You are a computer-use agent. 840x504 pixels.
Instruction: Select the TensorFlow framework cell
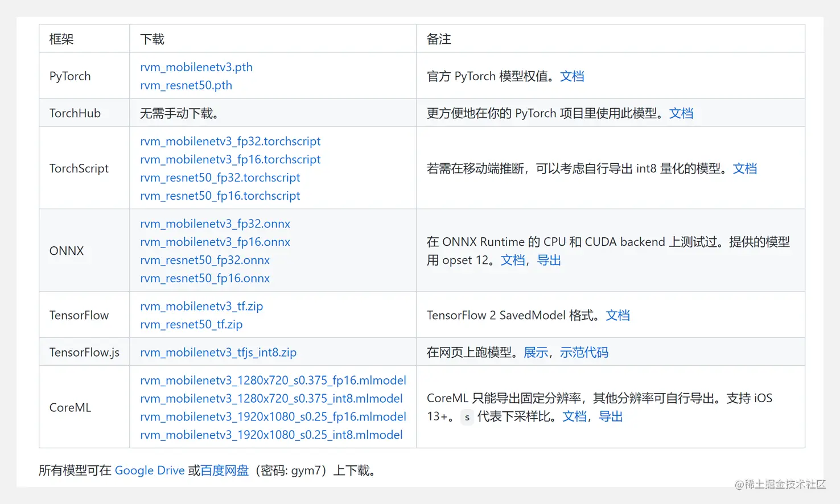coord(84,315)
